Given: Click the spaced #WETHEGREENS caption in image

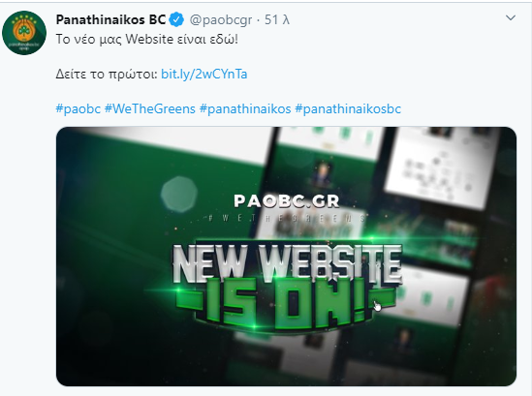Looking at the screenshot, I should click(287, 218).
